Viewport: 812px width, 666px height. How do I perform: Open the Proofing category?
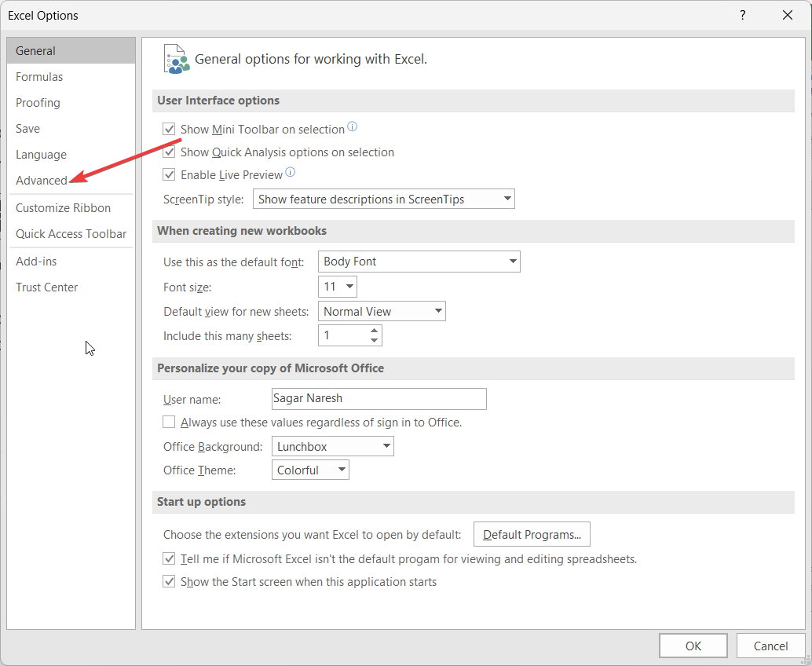[x=71, y=103]
